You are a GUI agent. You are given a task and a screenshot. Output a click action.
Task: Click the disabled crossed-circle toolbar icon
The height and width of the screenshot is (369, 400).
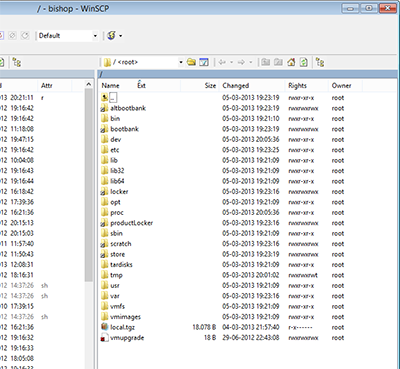[12, 35]
